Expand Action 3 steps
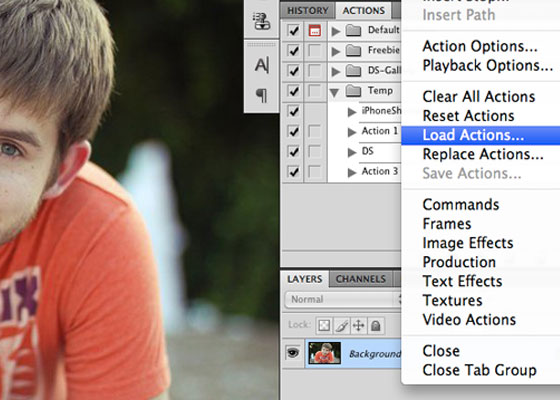The width and height of the screenshot is (560, 400). [352, 172]
